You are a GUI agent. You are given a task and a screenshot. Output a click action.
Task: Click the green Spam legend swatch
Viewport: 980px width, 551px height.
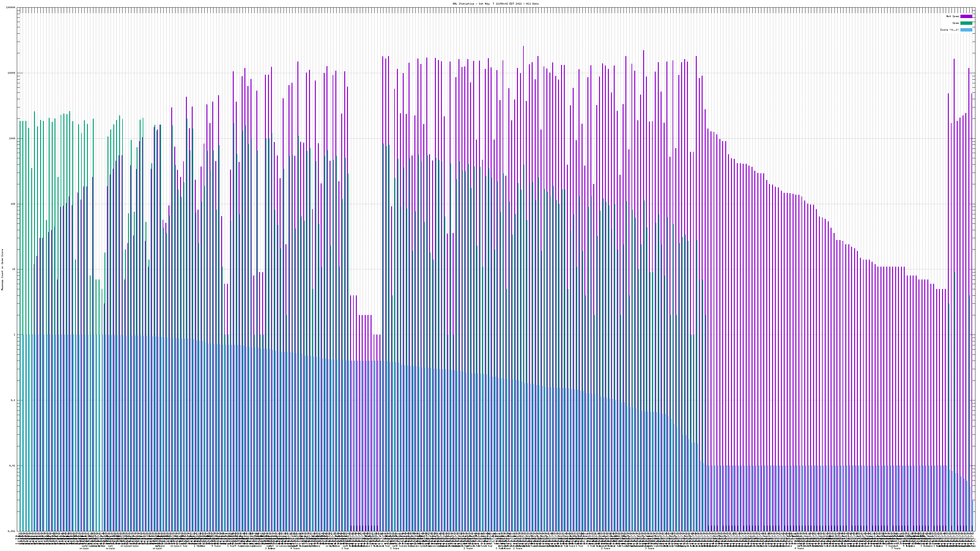(x=966, y=23)
